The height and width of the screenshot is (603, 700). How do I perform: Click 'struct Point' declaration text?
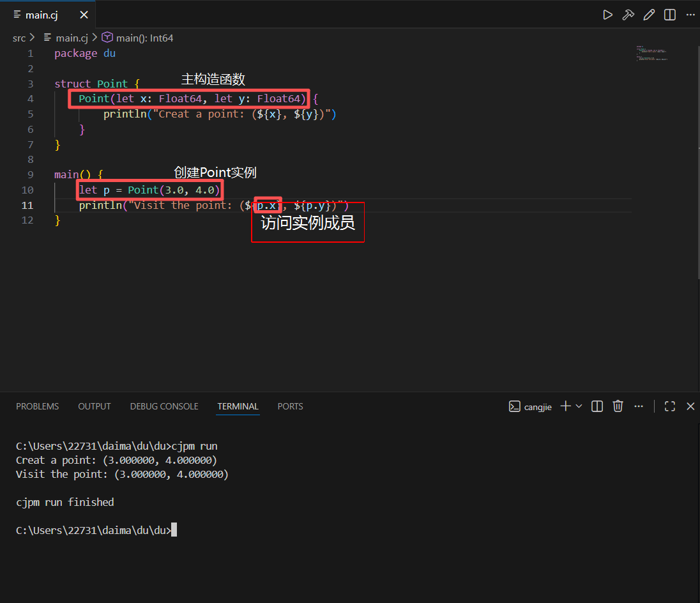(x=91, y=84)
